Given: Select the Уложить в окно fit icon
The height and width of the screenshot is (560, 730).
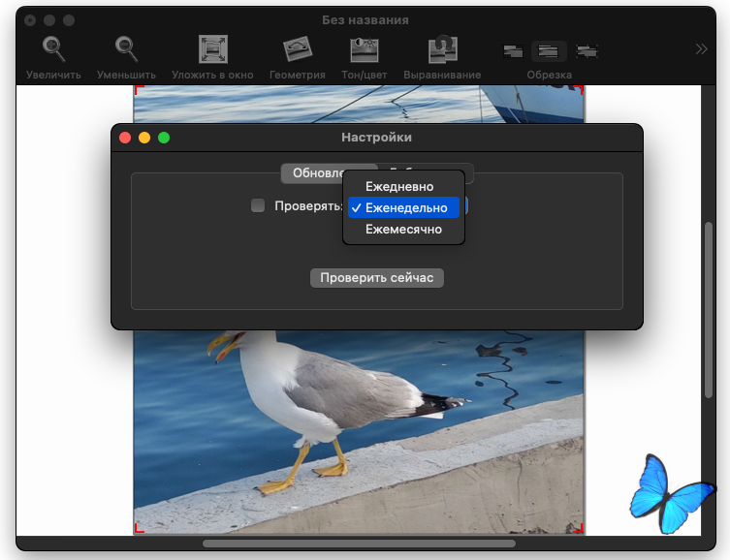Looking at the screenshot, I should pyautogui.click(x=212, y=49).
